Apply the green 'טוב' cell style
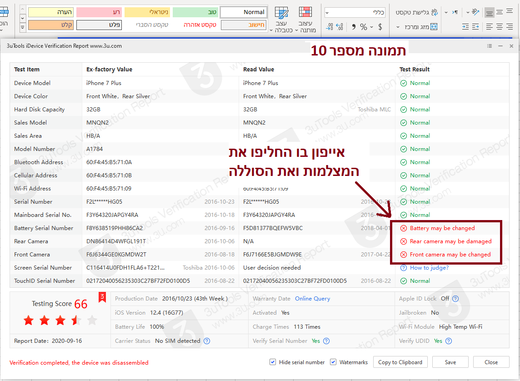This screenshot has width=520, height=381. tap(196, 12)
